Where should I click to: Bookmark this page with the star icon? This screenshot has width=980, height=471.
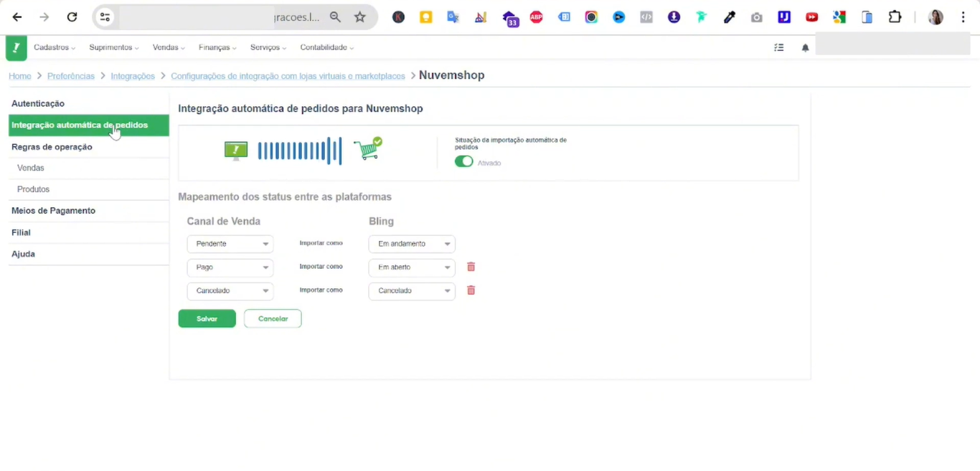pos(360,17)
